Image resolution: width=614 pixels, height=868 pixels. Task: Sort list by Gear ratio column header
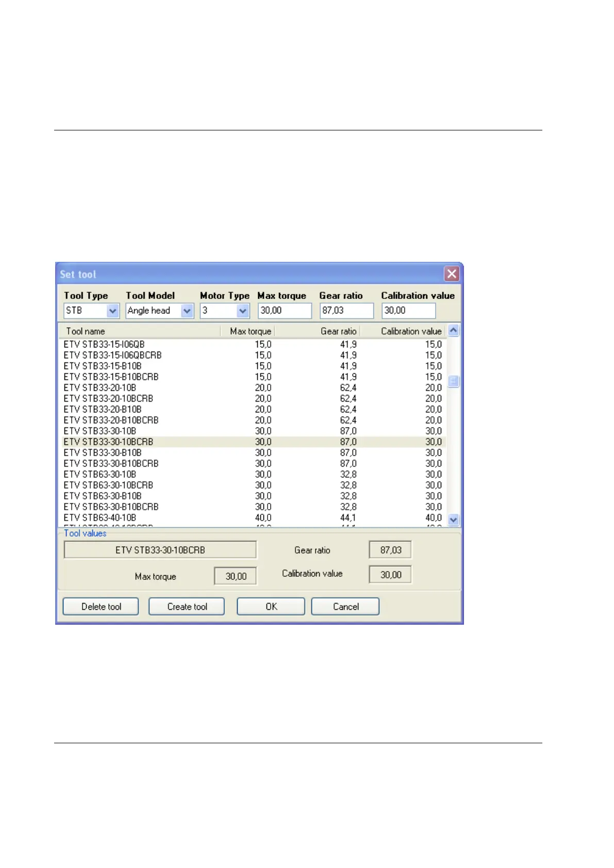click(317, 331)
